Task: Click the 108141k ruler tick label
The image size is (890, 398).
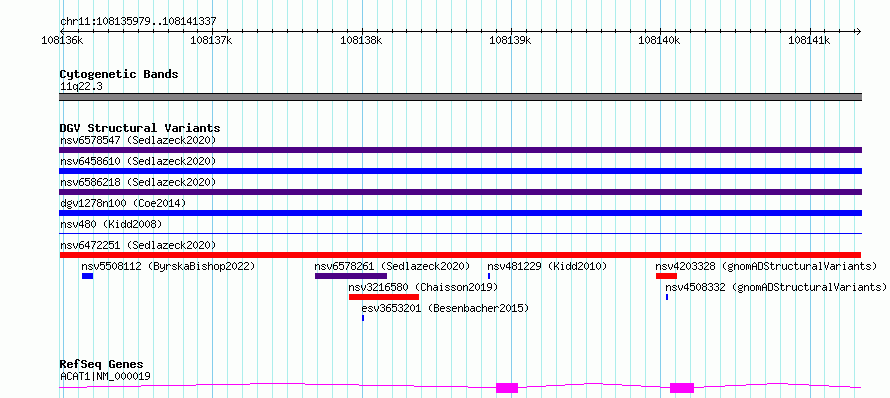Action: [809, 40]
